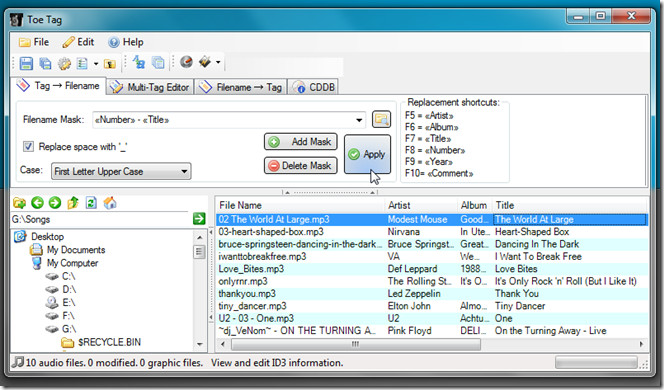Click the blue floppy disk Save icon
Screen dimensions: 664x390
coord(26,64)
